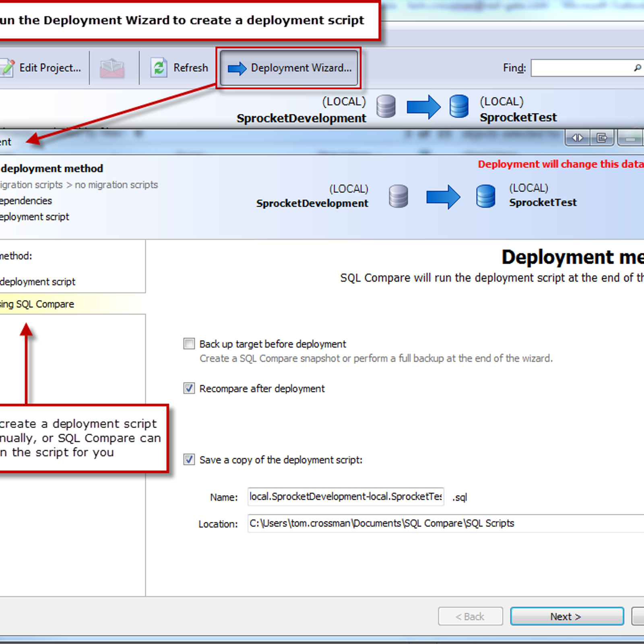Edit the script Location path field
This screenshot has height=644, width=644.
pos(446,523)
